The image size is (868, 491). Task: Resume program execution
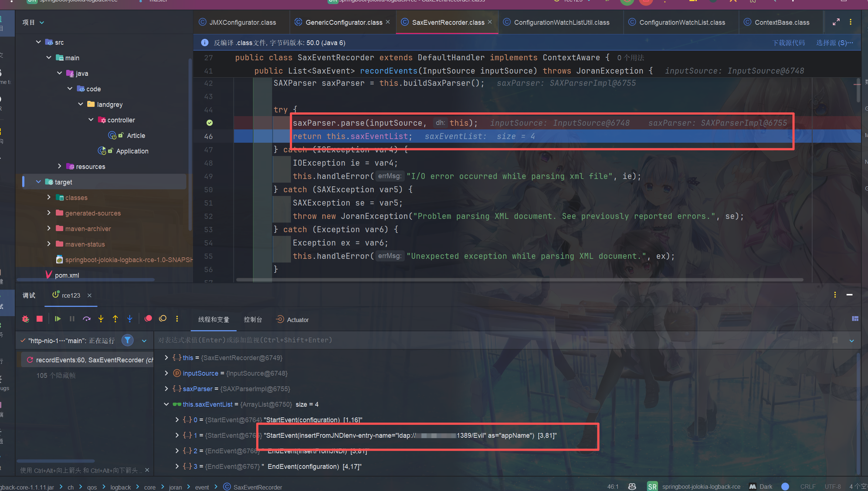point(58,319)
